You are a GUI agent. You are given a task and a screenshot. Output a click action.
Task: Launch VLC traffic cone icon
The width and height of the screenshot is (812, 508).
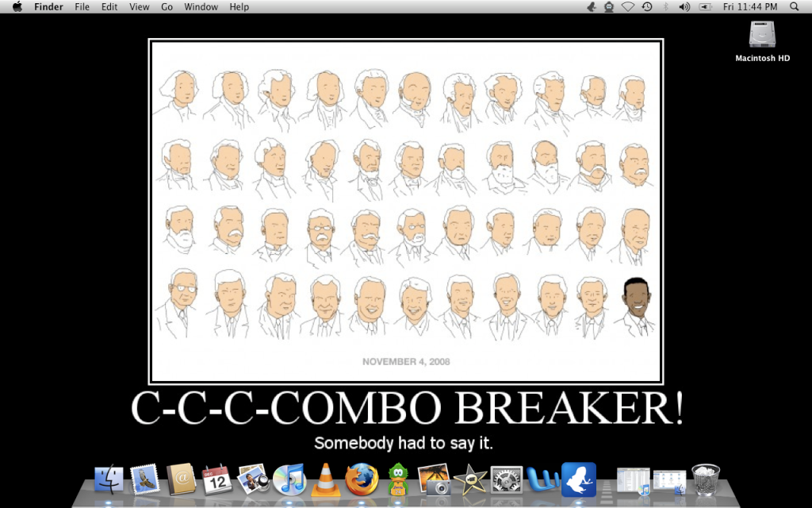tap(325, 480)
